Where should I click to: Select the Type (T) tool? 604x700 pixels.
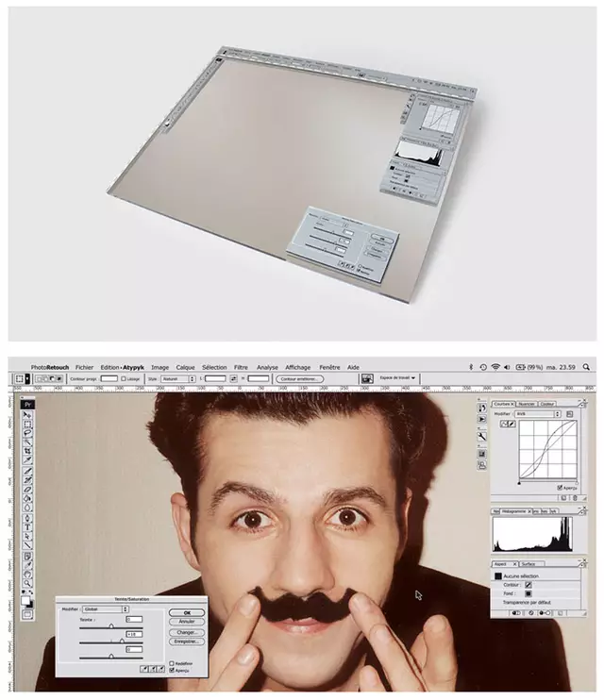[x=27, y=527]
